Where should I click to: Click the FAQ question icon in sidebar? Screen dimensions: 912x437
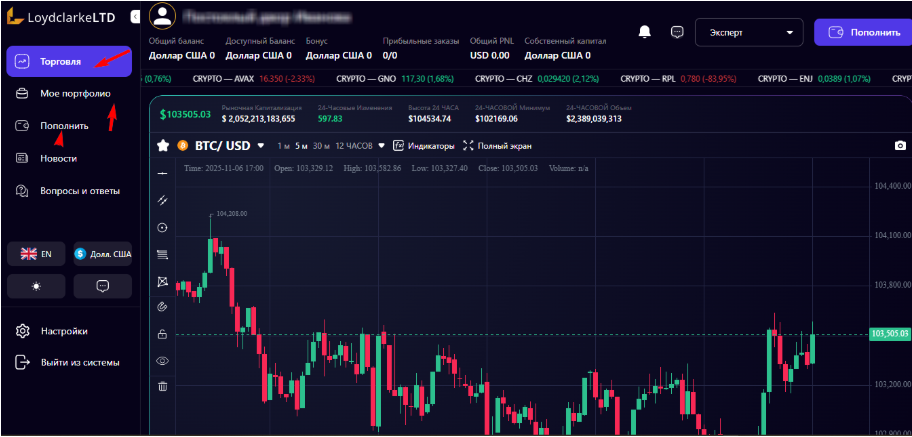[x=22, y=190]
